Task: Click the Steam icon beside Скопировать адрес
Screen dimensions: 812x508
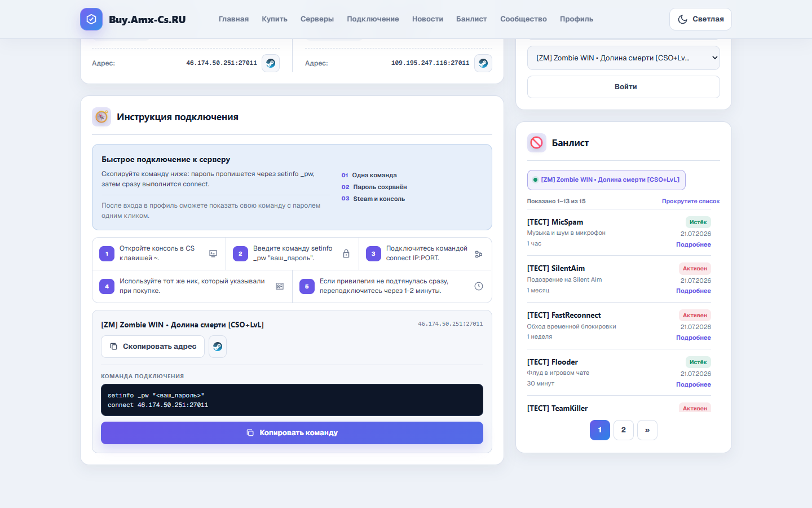Action: tap(218, 347)
